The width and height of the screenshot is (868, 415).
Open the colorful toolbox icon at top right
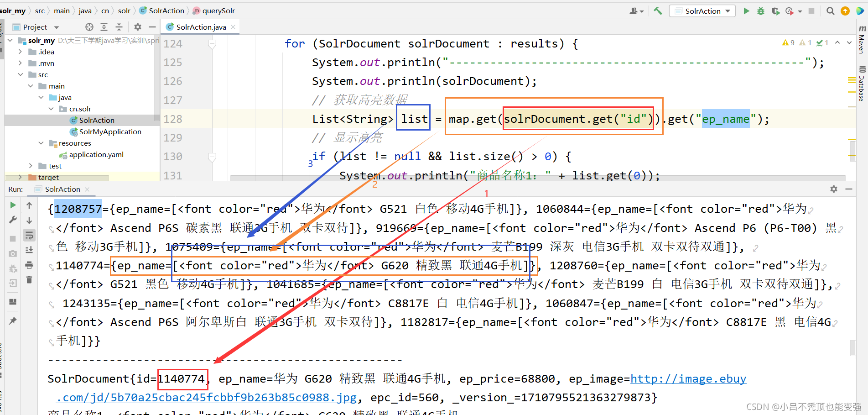860,11
